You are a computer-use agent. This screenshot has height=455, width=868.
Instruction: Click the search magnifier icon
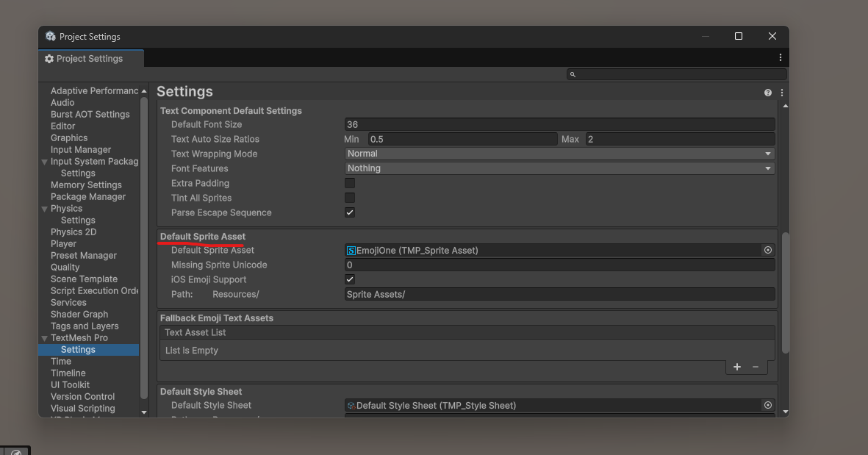[x=573, y=74]
